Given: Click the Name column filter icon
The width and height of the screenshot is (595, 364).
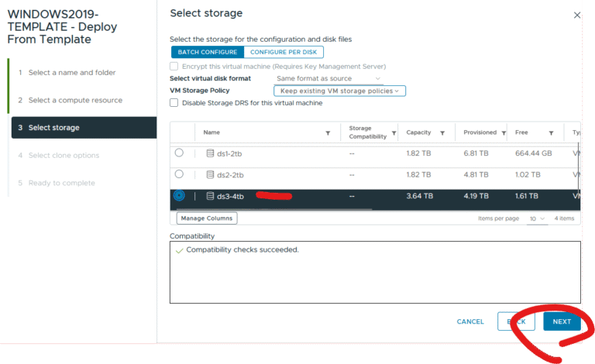Looking at the screenshot, I should (328, 133).
